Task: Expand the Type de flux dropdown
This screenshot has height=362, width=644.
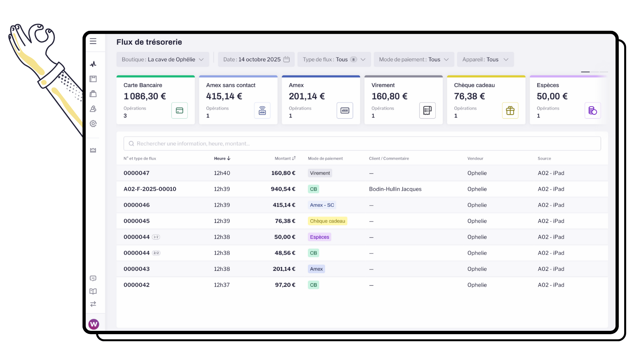Action: click(x=334, y=59)
